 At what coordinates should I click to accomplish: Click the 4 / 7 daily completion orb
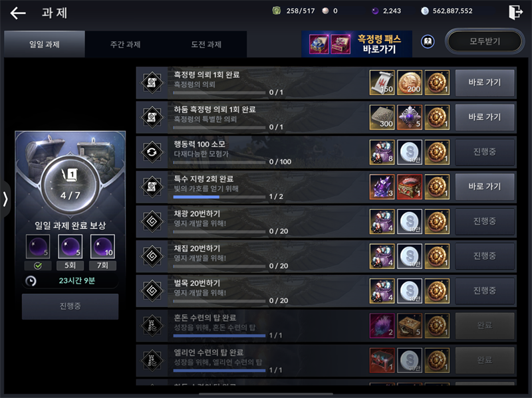pyautogui.click(x=70, y=185)
